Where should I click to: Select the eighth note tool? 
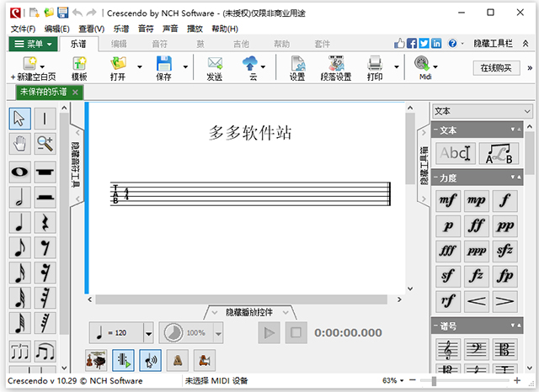[19, 247]
